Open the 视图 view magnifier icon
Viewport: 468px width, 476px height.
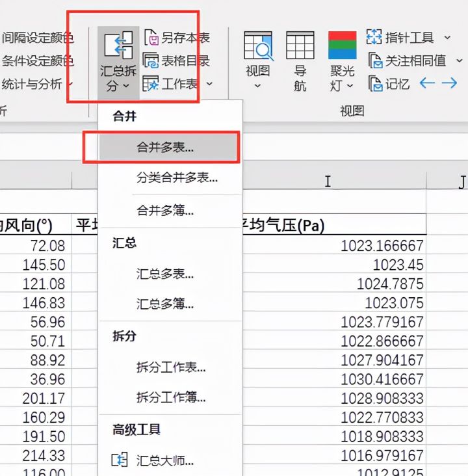tap(258, 46)
